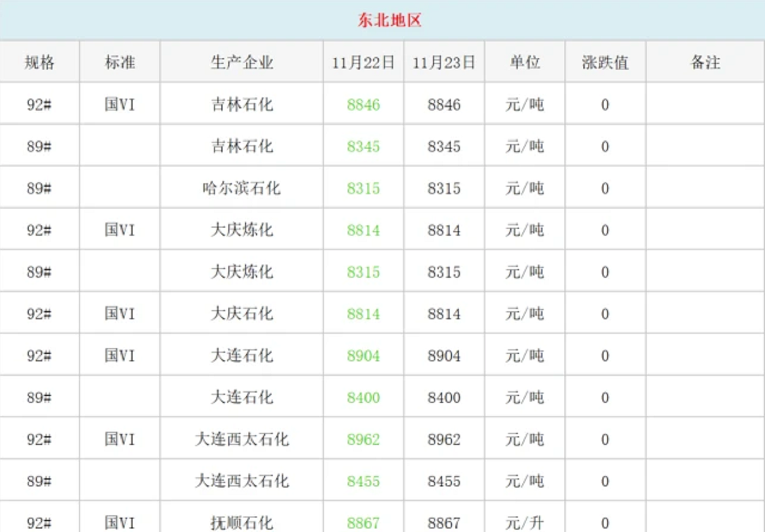
Task: Click the green 8455 price
Action: coord(363,481)
